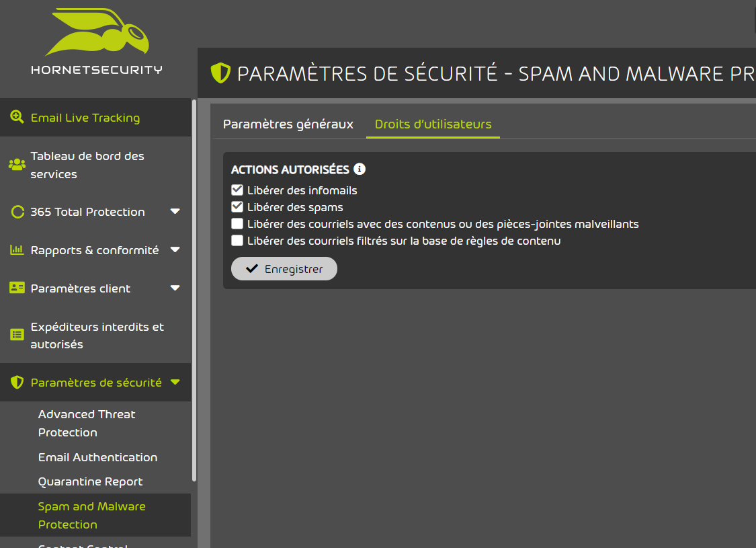Screen dimensions: 756x548
Task: Click the Tableau de bord users icon
Action: [17, 165]
